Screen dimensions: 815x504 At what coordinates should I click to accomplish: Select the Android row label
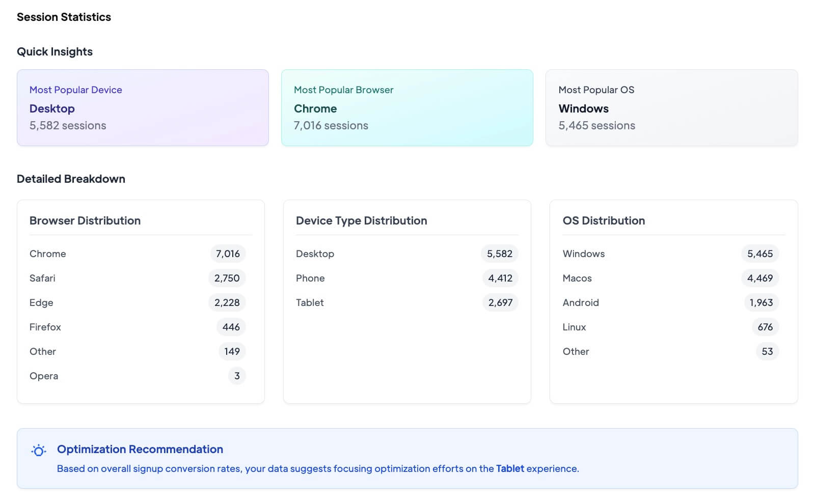click(581, 302)
